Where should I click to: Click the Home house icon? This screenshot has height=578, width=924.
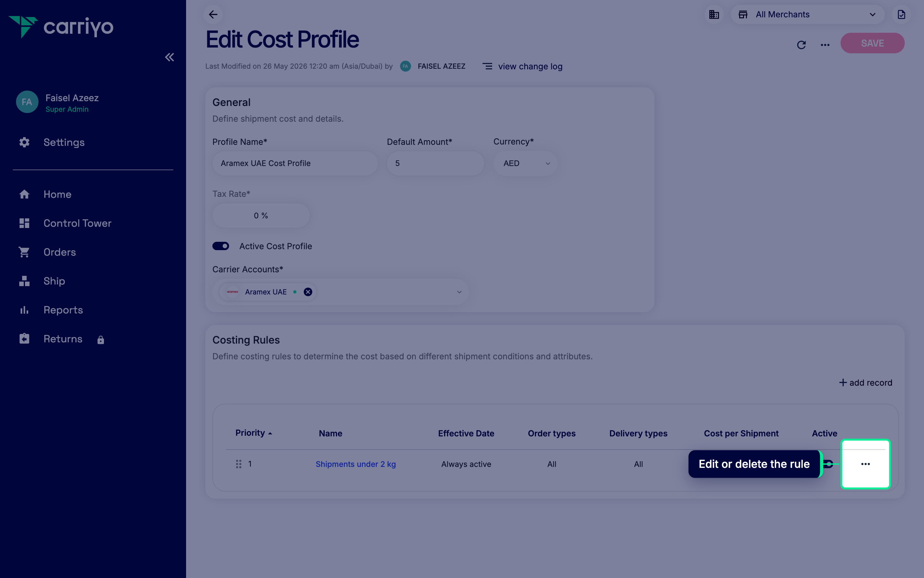pyautogui.click(x=24, y=194)
